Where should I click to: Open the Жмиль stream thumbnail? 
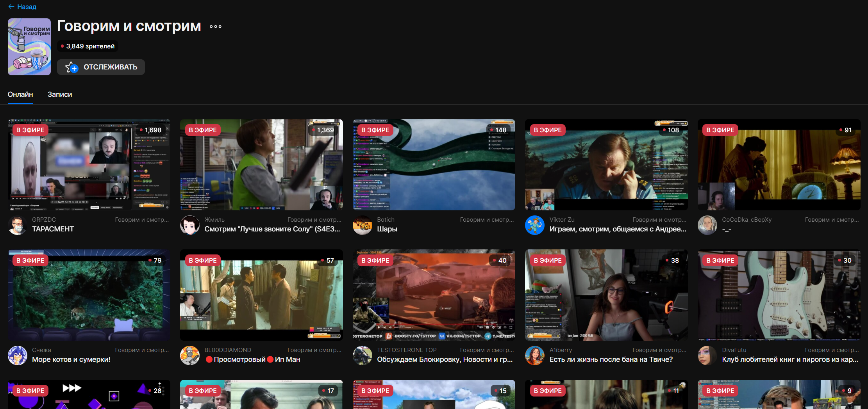261,165
